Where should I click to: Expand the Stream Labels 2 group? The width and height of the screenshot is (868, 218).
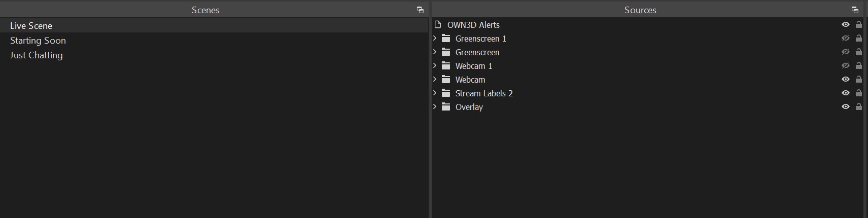pos(435,93)
